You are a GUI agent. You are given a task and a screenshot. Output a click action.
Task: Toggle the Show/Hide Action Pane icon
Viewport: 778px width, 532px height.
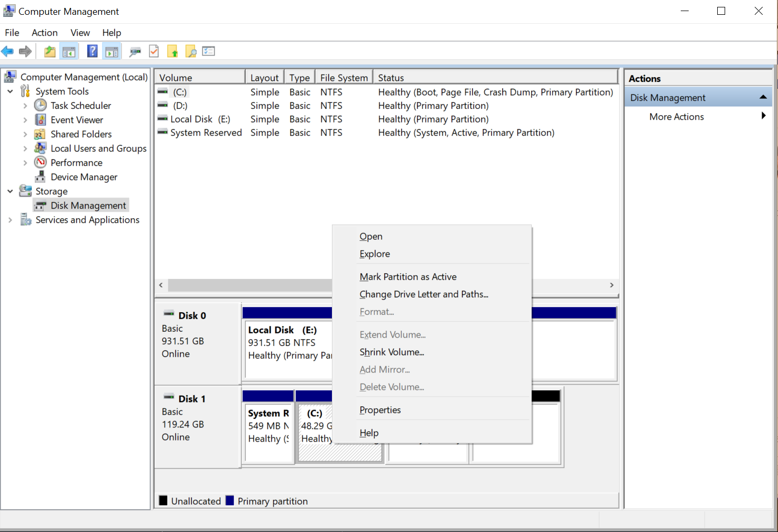coord(112,51)
